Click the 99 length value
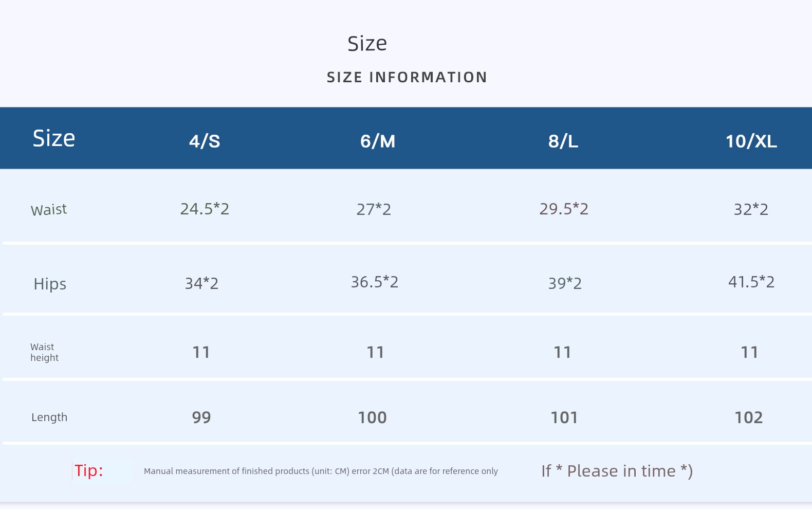812x509 pixels. tap(201, 417)
